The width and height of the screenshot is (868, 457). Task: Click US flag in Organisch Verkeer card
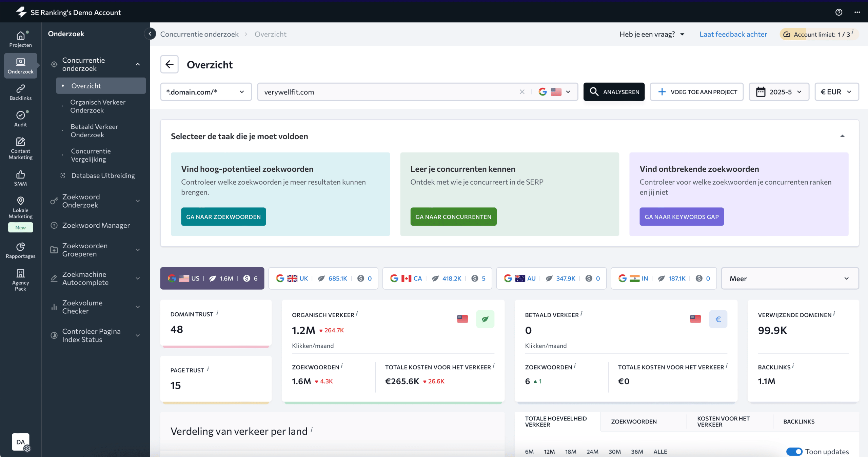[x=462, y=319]
